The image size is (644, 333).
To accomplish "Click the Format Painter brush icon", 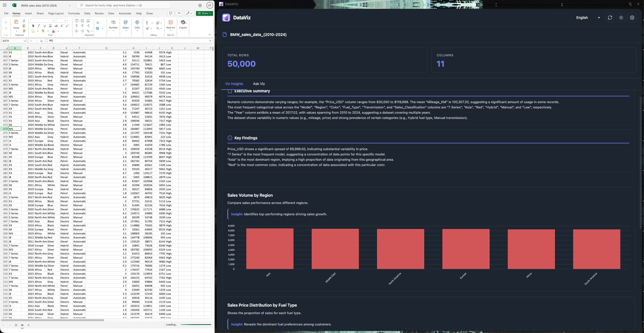I will [x=24, y=31].
